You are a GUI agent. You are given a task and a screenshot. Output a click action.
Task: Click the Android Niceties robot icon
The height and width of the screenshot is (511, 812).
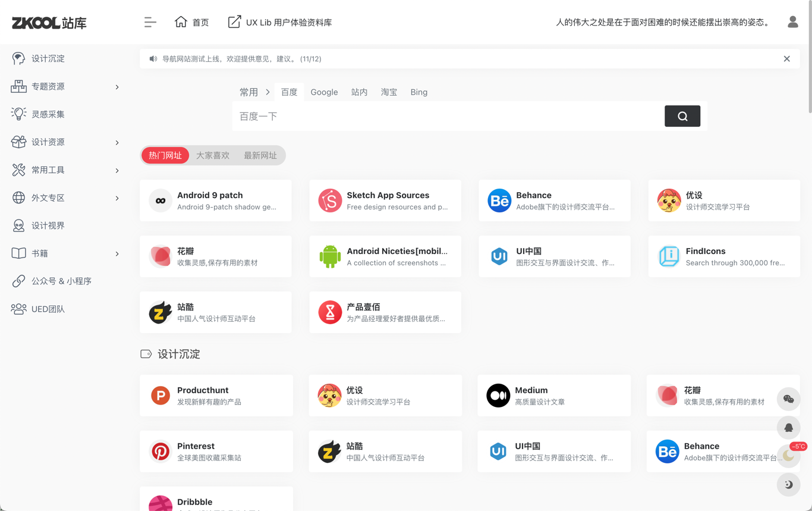click(330, 256)
